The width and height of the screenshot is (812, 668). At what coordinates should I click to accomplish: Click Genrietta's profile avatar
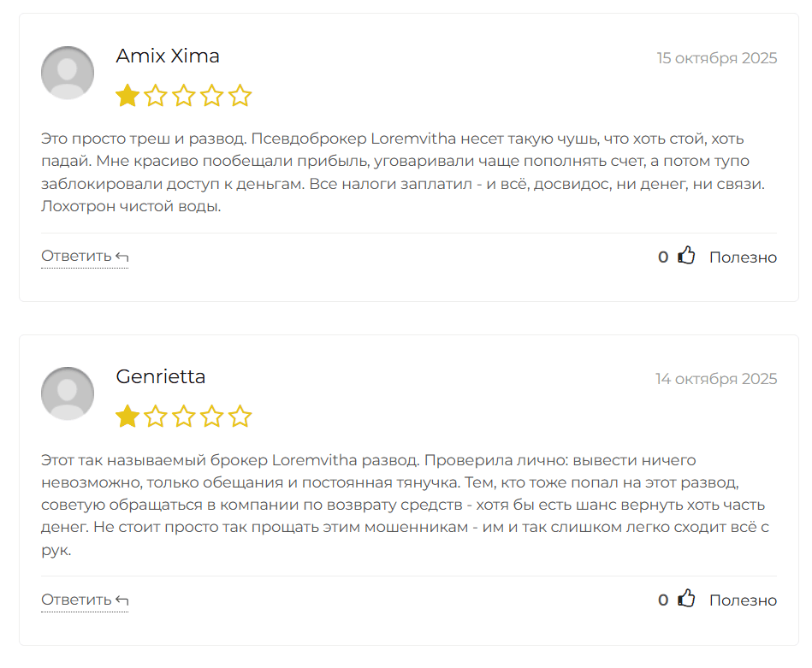click(68, 393)
